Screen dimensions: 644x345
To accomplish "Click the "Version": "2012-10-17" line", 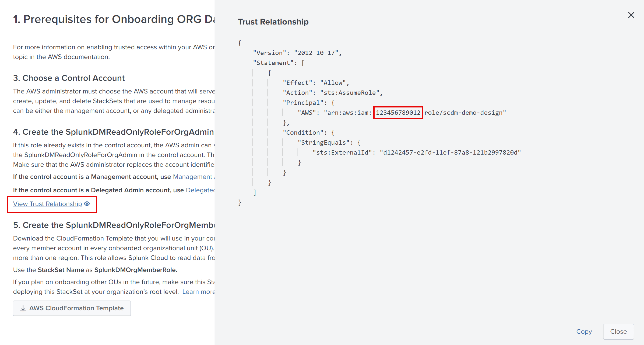I will (297, 53).
